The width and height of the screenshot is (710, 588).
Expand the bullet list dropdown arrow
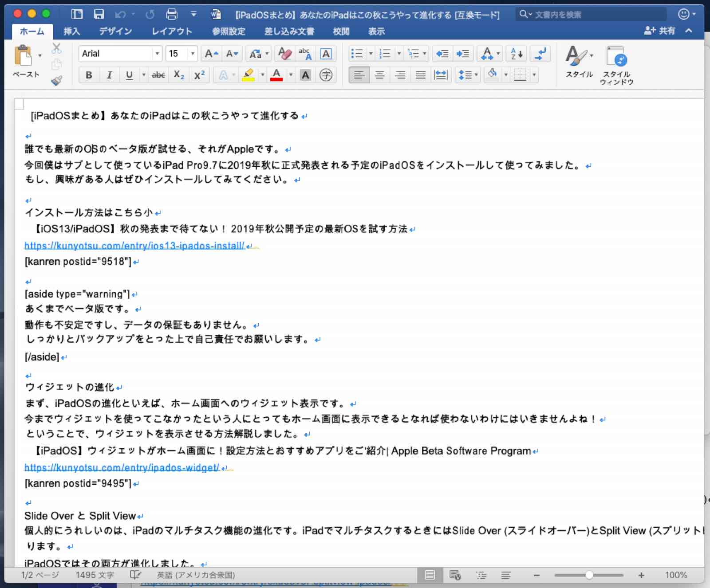[x=371, y=54]
